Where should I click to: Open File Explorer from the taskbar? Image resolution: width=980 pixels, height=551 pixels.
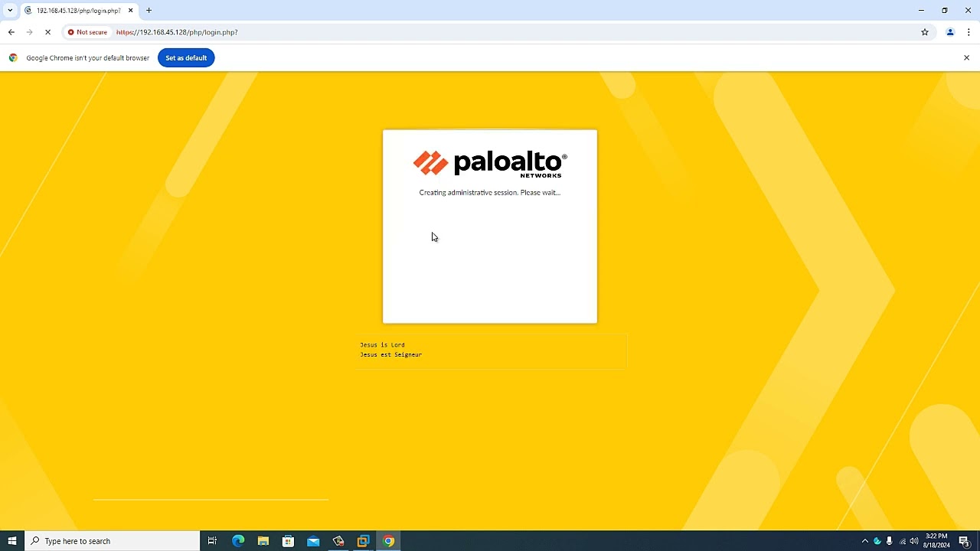pos(263,541)
